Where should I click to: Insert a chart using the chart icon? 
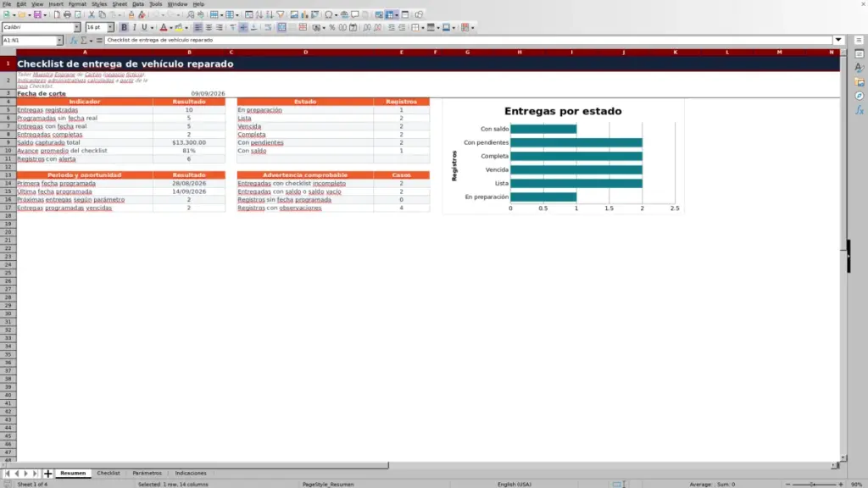[304, 15]
